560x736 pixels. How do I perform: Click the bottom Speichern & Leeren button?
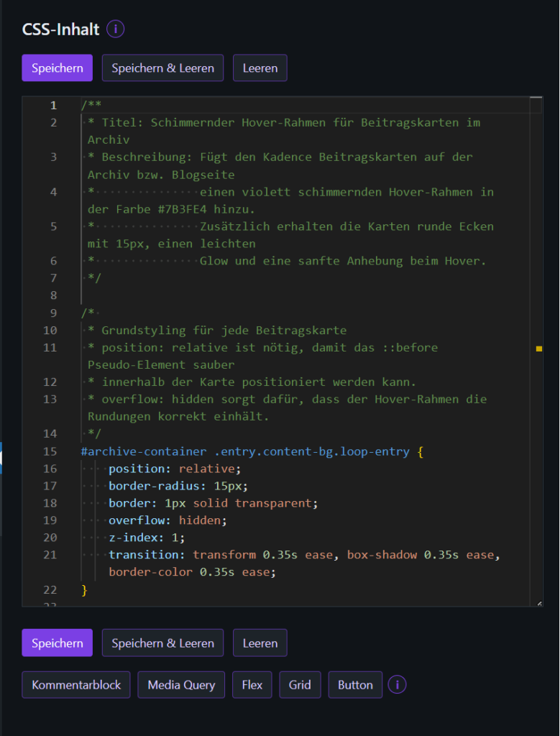(x=163, y=643)
